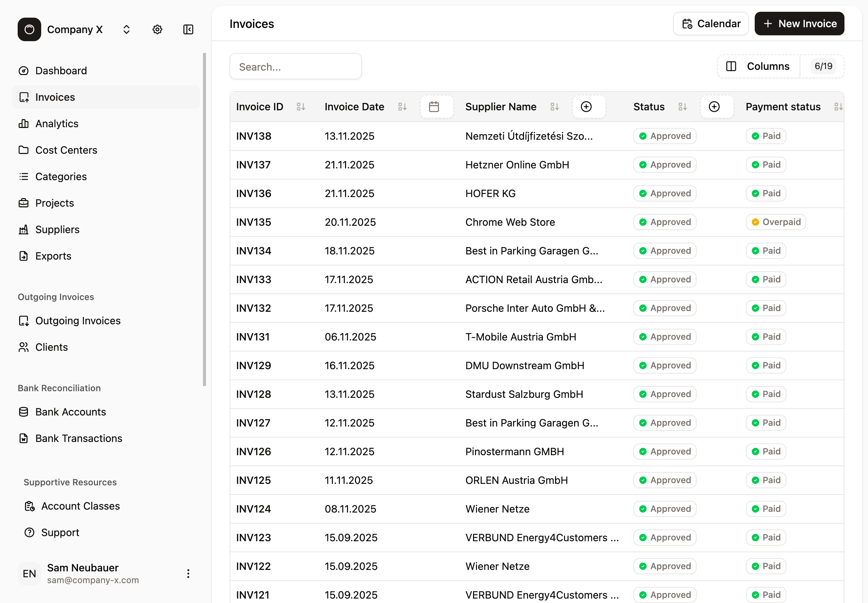
Task: Click the sidebar vertical scrollbar
Action: pos(204,219)
